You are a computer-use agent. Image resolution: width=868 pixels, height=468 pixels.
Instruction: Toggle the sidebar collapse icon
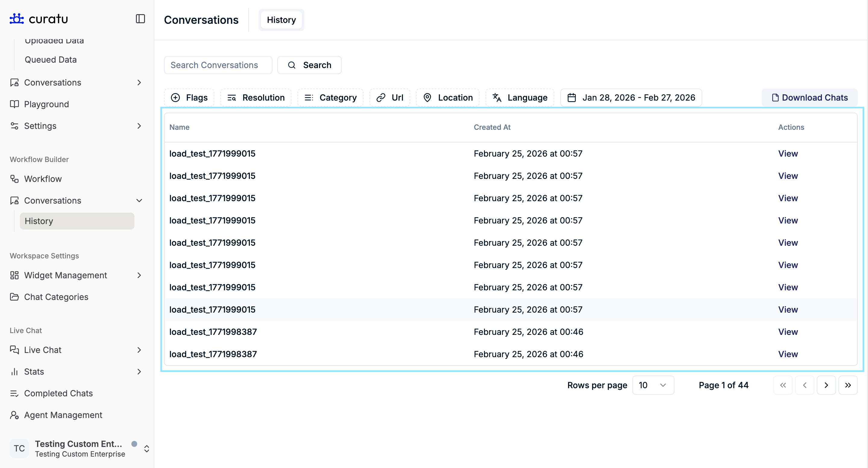click(140, 19)
